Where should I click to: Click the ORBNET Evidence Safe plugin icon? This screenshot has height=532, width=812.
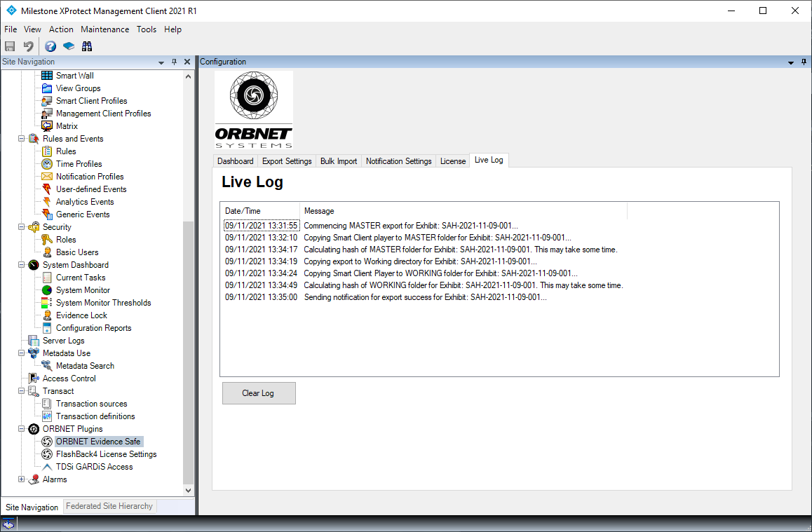pos(47,442)
